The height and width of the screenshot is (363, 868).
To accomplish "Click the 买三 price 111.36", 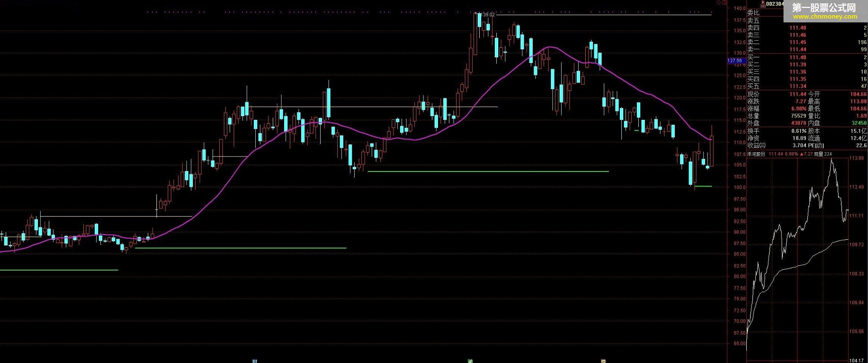I will coord(797,72).
